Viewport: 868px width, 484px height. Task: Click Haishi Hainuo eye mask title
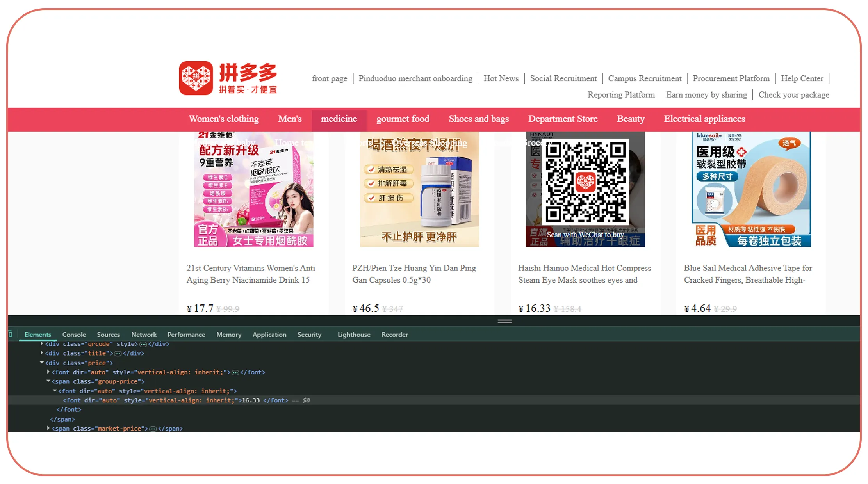click(x=585, y=274)
